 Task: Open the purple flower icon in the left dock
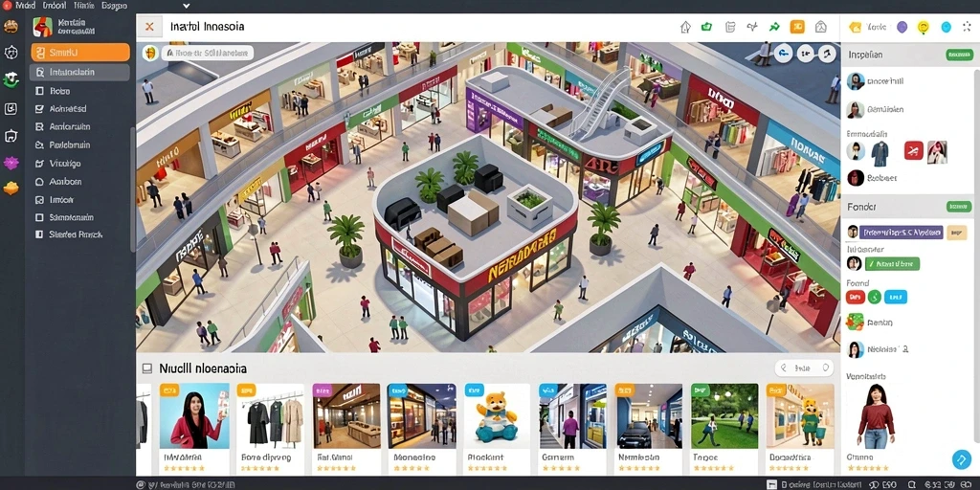pyautogui.click(x=11, y=163)
